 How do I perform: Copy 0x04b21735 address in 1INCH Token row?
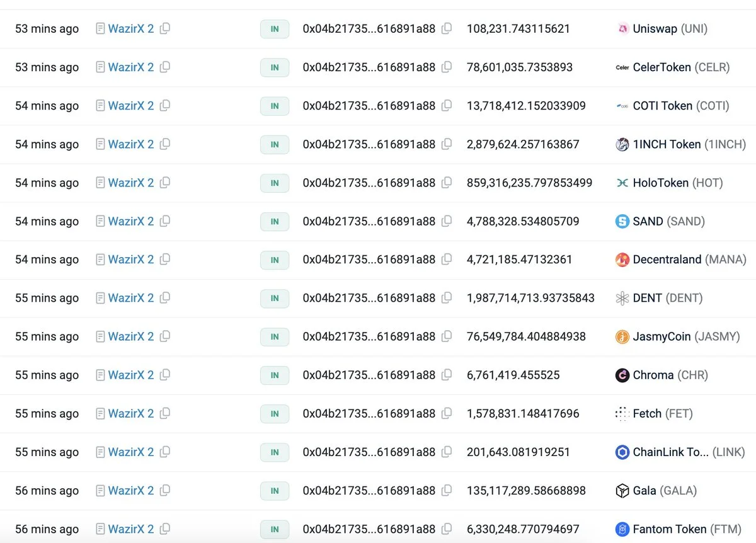[x=447, y=144]
